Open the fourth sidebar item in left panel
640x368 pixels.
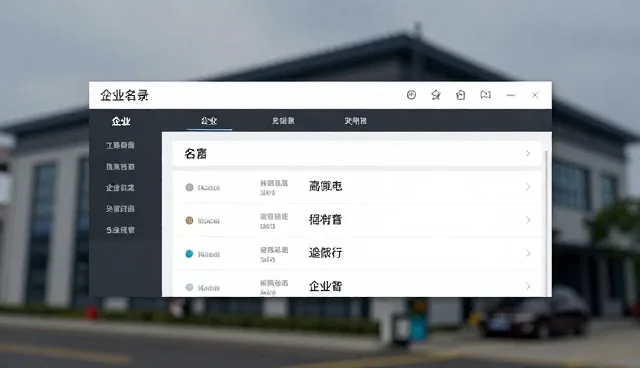point(120,209)
